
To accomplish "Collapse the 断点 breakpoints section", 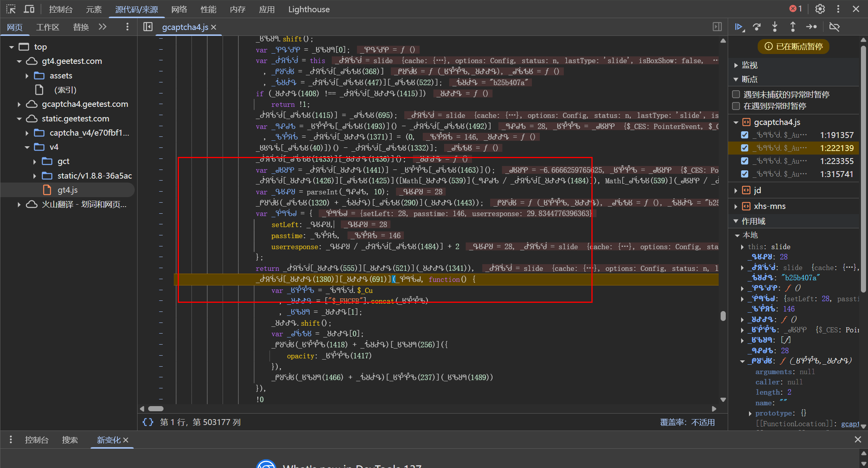I will pos(736,79).
